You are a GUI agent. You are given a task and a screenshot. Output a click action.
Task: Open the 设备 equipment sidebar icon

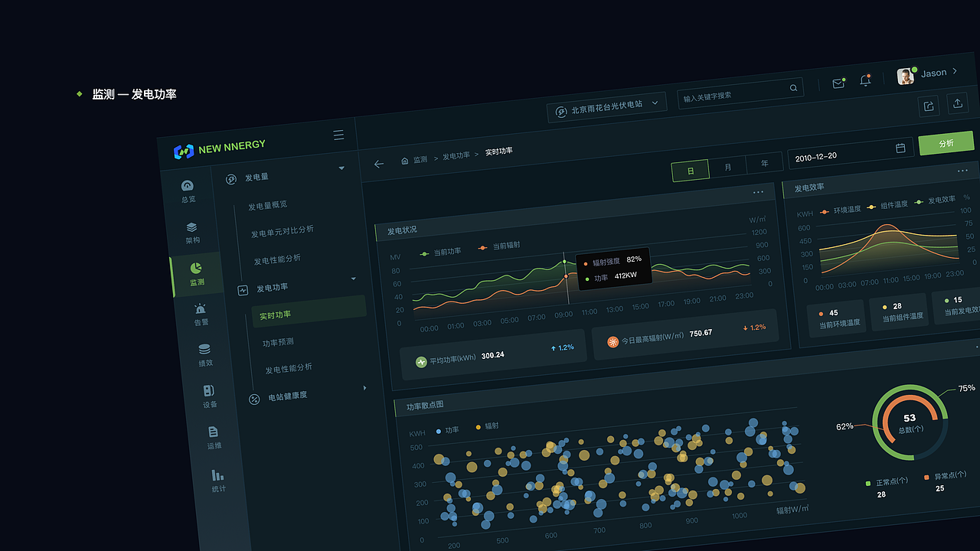(x=209, y=396)
